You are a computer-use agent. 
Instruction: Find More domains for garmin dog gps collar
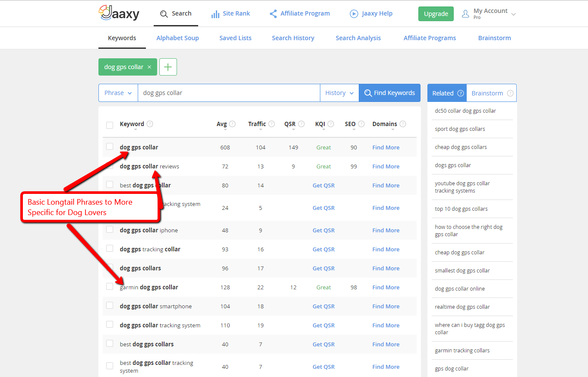click(386, 287)
